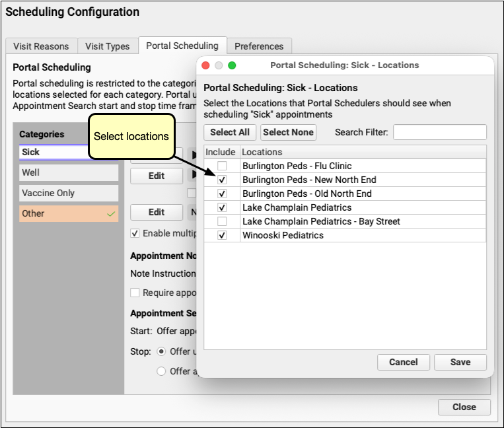Viewport: 504px width, 428px height.
Task: Uncheck the Winooski Pediatrics location
Action: (x=222, y=235)
